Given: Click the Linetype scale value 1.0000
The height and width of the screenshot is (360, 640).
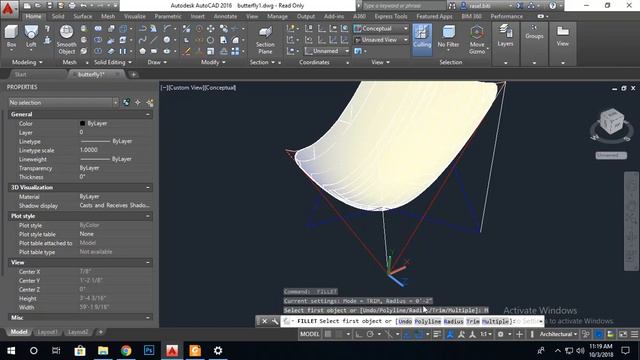Looking at the screenshot, I should [89, 150].
